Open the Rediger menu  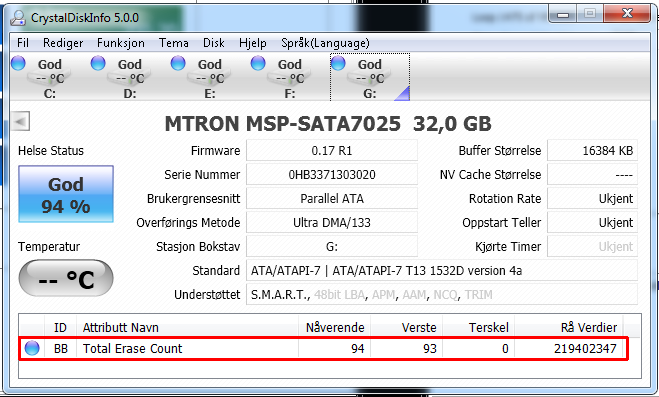point(63,43)
